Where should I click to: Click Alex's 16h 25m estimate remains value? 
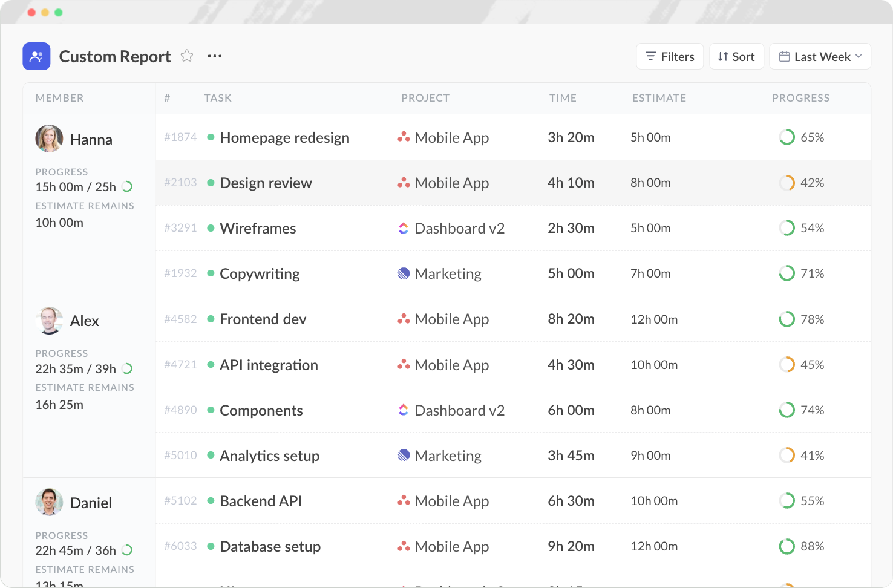pos(59,405)
